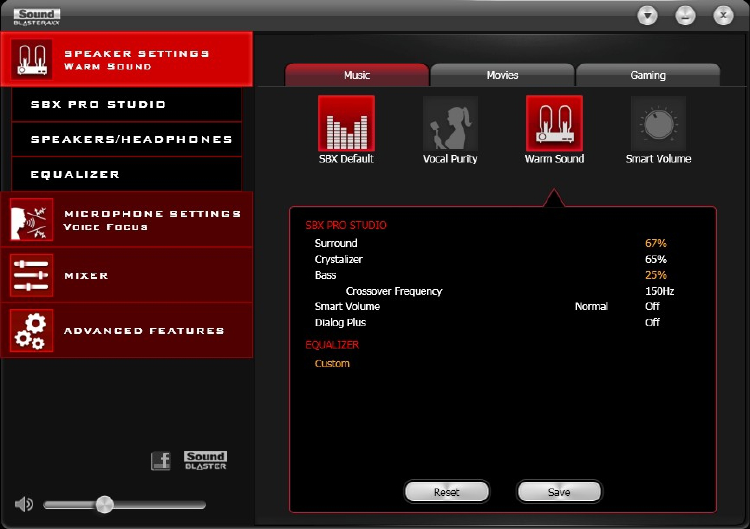Open the SBX Pro Studio submenu

coord(127,104)
